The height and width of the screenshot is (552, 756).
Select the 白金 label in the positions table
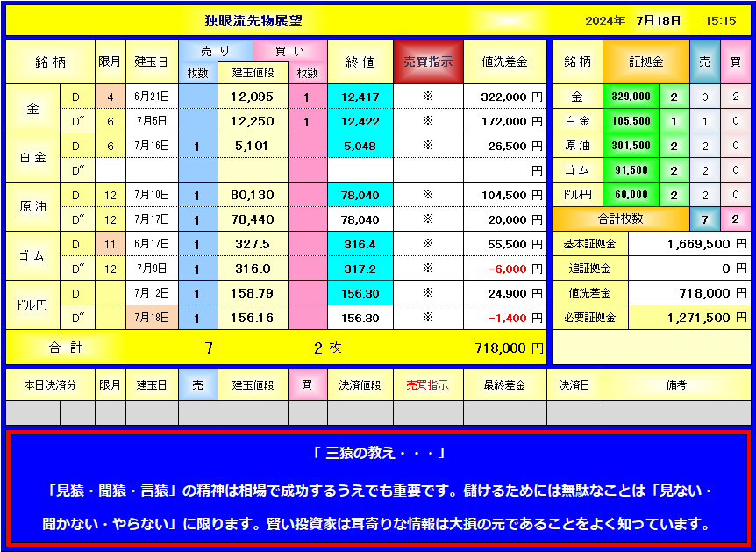(32, 158)
